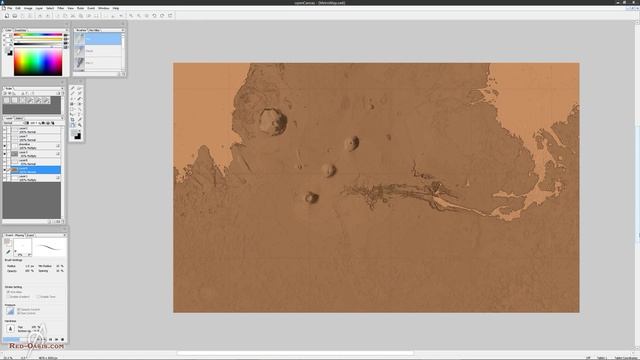The height and width of the screenshot is (360, 640).
Task: Click the horizontal canvas scrollbar
Action: pyautogui.click(x=296, y=353)
